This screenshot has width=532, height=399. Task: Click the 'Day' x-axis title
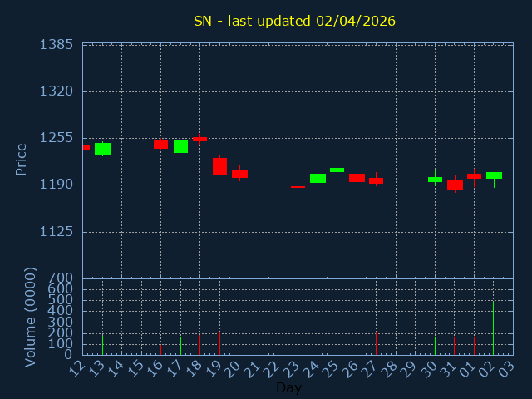pos(288,387)
